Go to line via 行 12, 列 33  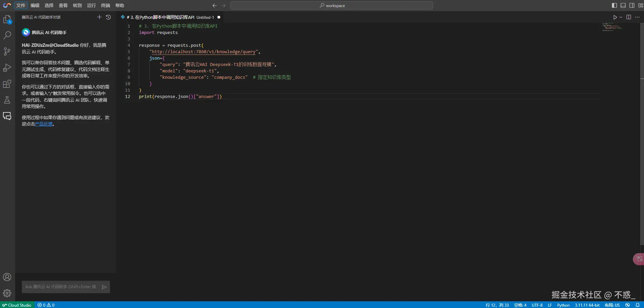click(x=497, y=305)
